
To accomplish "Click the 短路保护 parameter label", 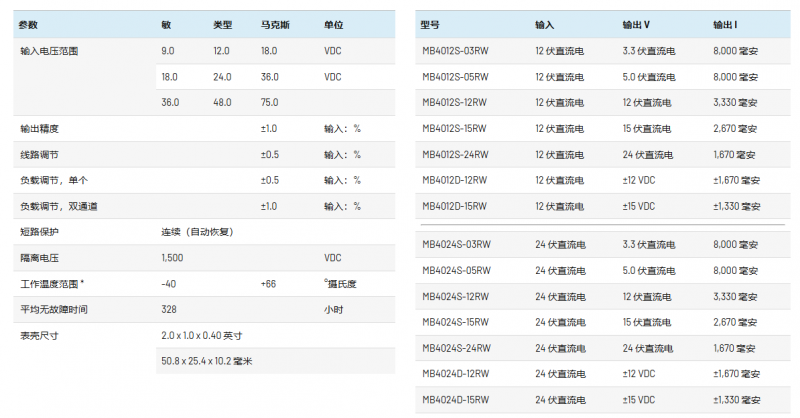I will coord(39,232).
